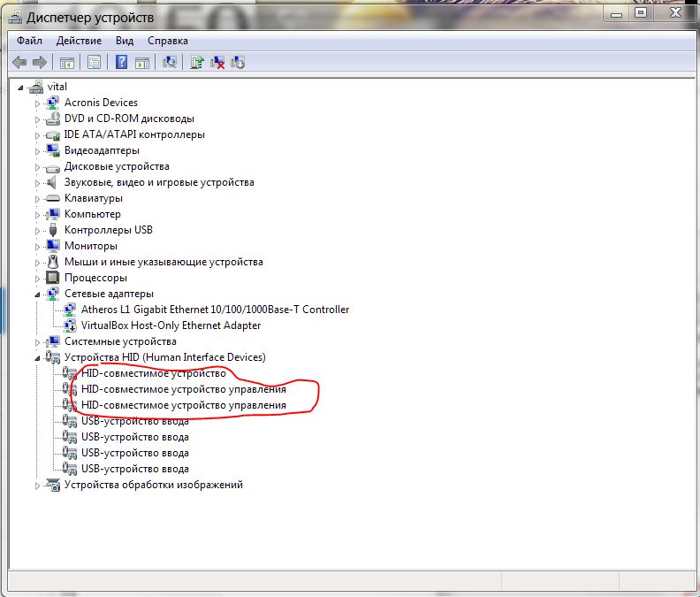Expand the Видеоадаптеры node
The height and width of the screenshot is (597, 700).
[37, 151]
